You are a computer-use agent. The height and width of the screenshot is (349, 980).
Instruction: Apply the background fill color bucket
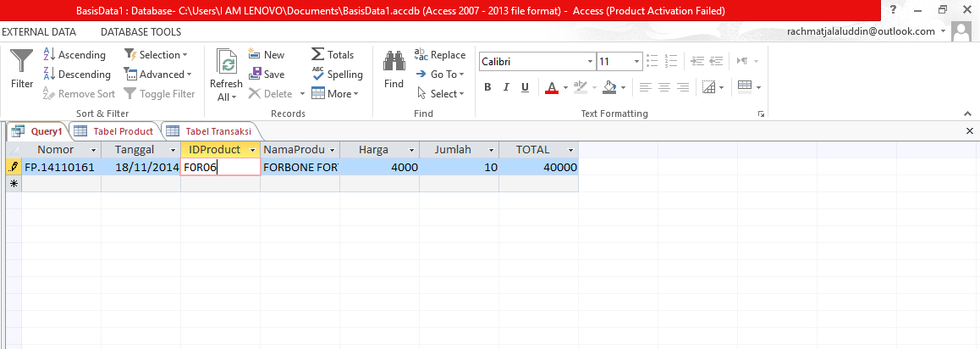point(610,87)
